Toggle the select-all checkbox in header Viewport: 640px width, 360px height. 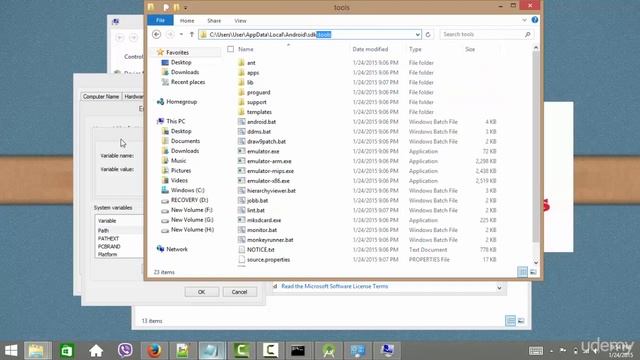pos(231,49)
